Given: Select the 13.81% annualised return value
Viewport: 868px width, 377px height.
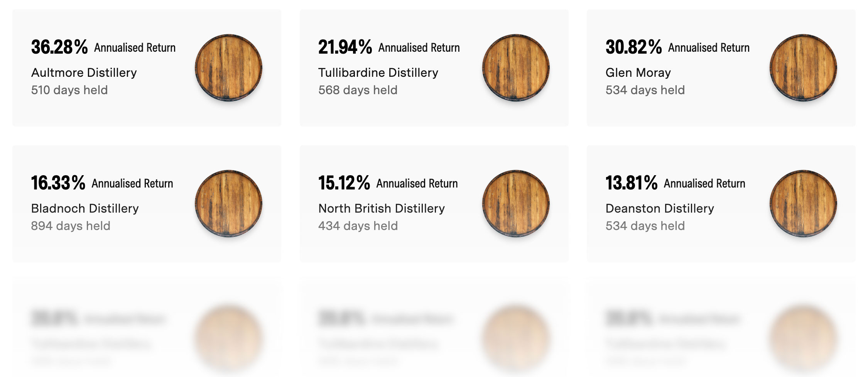Looking at the screenshot, I should tap(631, 183).
